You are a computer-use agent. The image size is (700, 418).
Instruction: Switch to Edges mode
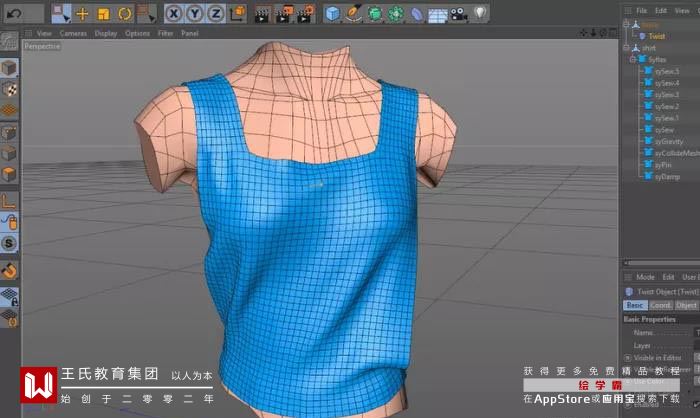coord(9,153)
